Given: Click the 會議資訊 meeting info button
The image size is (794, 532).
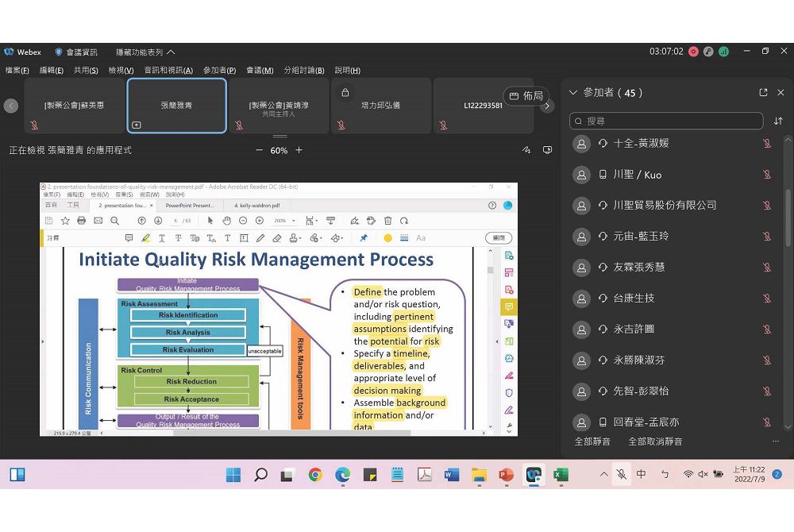Looking at the screenshot, I should pyautogui.click(x=76, y=52).
